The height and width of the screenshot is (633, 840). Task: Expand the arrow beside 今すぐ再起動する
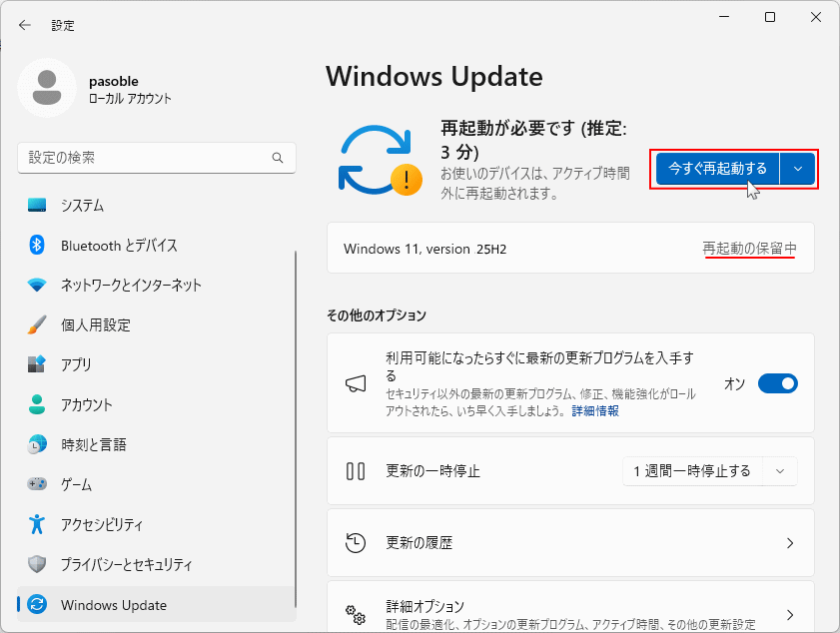click(797, 169)
